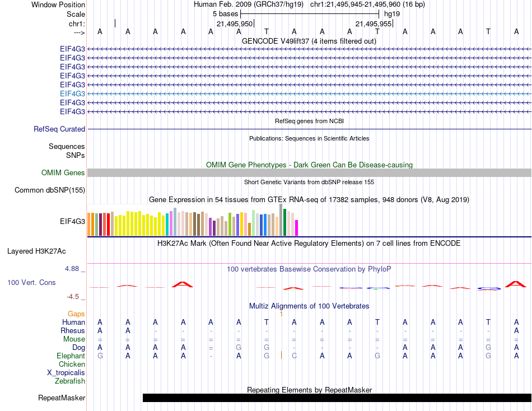The image size is (532, 411).
Task: Click the X_tropicalis alignment row label
Action: click(x=66, y=373)
